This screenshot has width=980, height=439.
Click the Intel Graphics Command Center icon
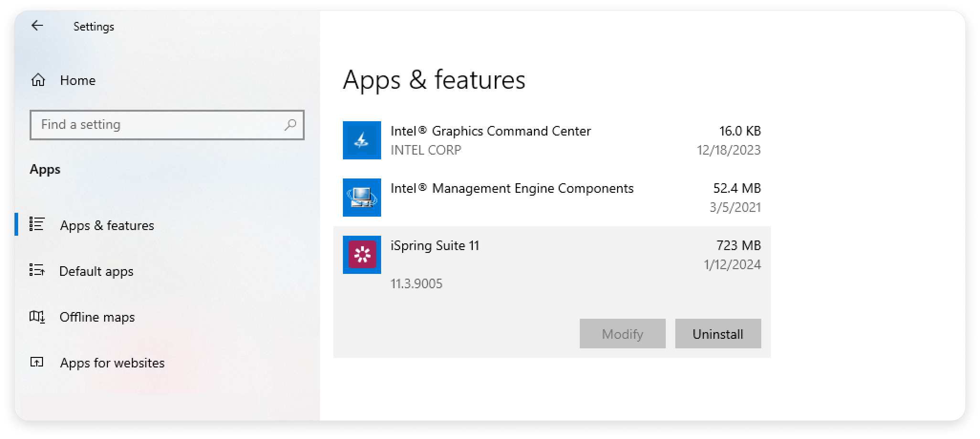click(x=362, y=140)
